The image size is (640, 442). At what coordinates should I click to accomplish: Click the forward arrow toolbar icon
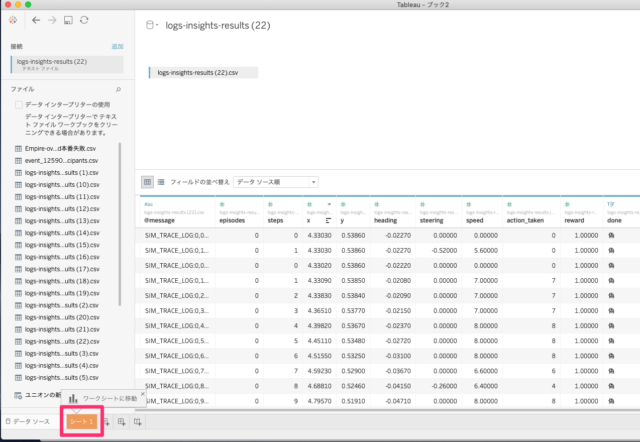tap(52, 20)
